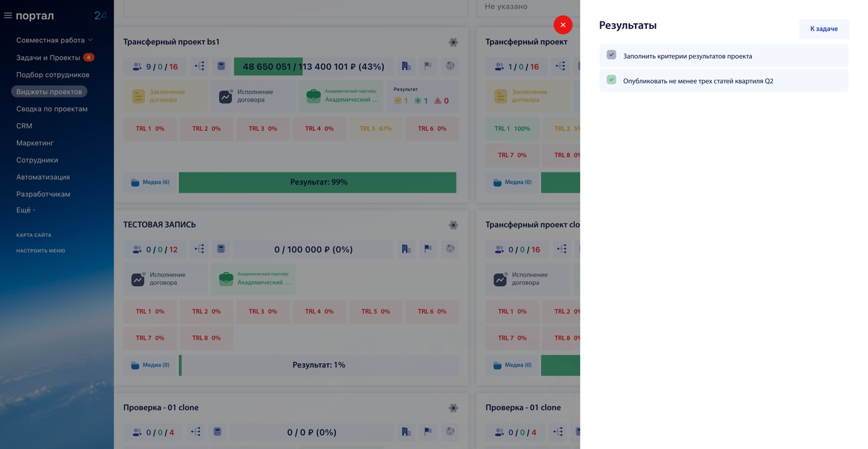The image size is (868, 449).
Task: Click the TRL 5 67% tile
Action: (376, 129)
